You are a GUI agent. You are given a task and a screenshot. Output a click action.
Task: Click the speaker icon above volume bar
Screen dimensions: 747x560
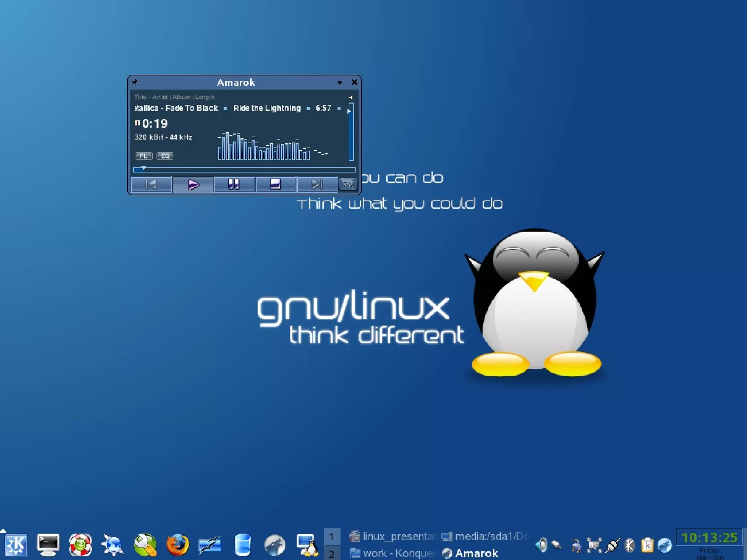click(351, 97)
